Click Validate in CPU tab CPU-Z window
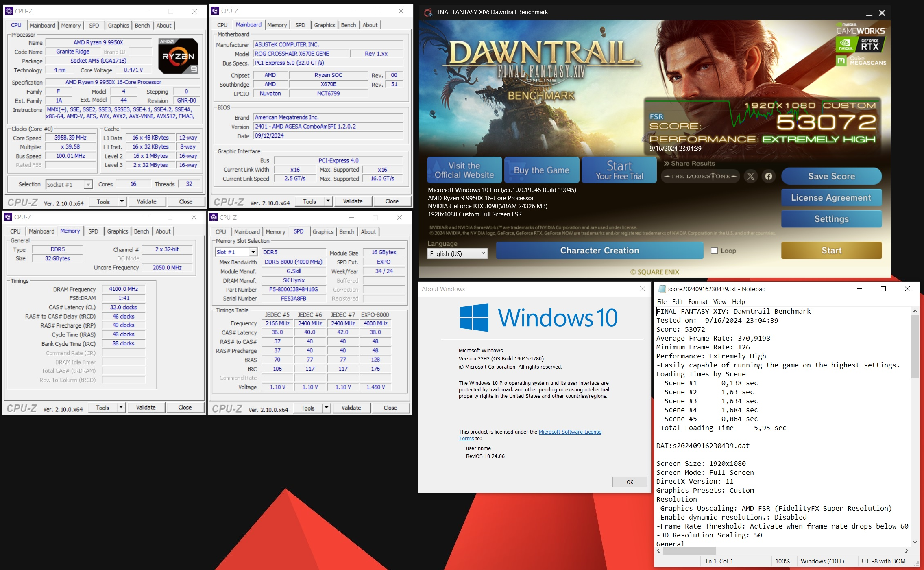 [146, 201]
